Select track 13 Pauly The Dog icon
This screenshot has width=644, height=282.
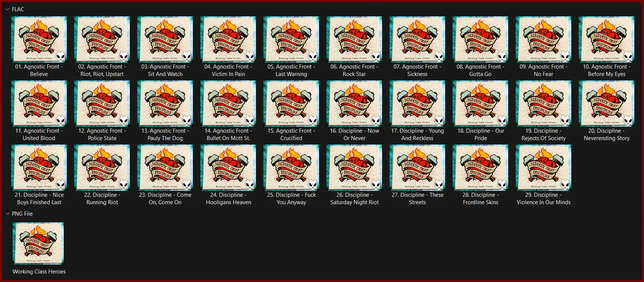165,103
